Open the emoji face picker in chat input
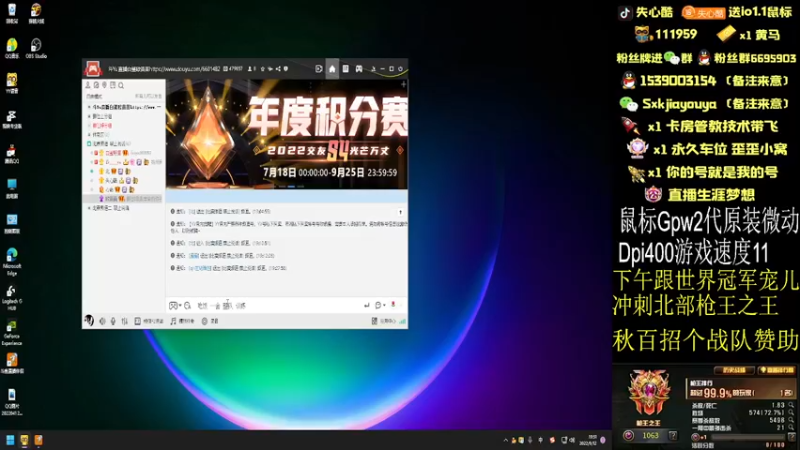Screen dimensions: 800x450 (x=173, y=306)
